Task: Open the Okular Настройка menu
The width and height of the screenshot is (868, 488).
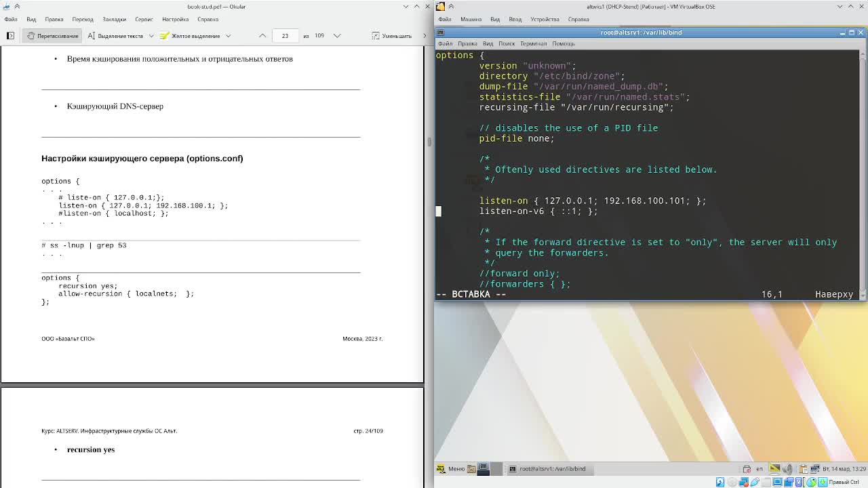Action: coord(175,19)
